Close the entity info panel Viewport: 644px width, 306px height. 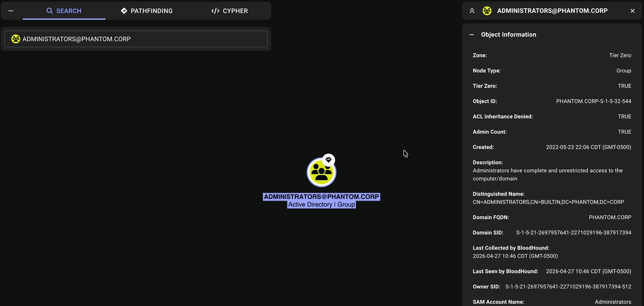pyautogui.click(x=632, y=11)
